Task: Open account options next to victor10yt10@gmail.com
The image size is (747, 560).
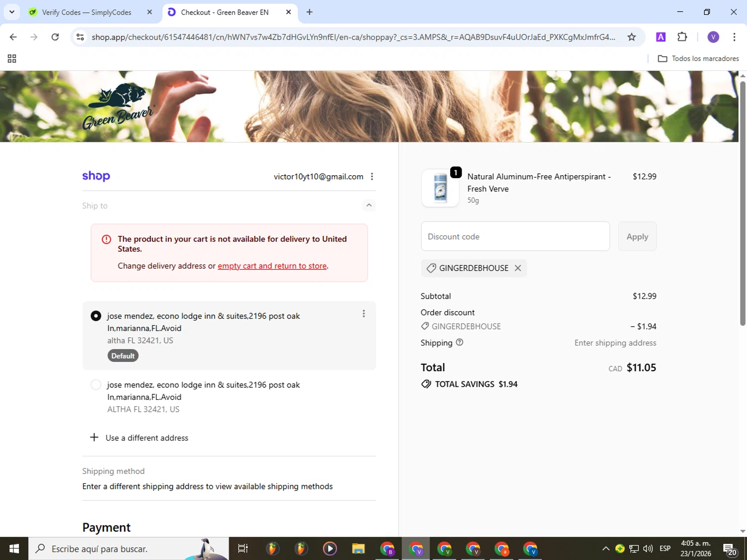Action: point(372,177)
